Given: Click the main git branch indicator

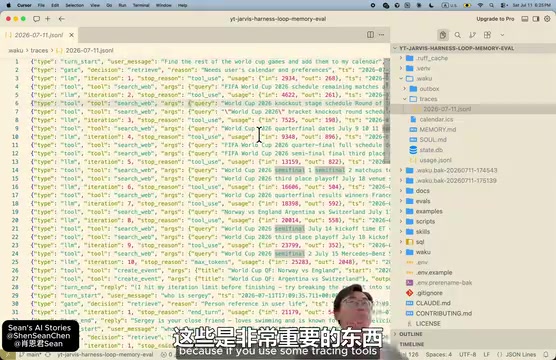Looking at the screenshot, I should point(30,354).
